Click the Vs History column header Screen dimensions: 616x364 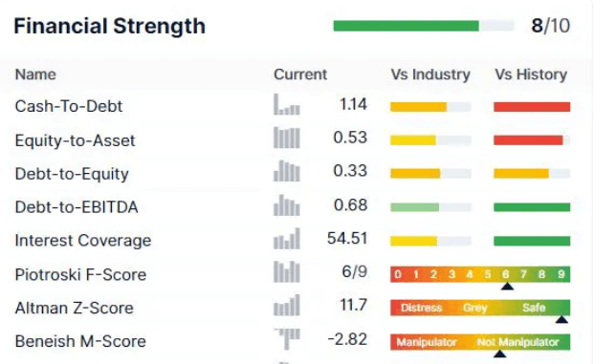[x=531, y=75]
